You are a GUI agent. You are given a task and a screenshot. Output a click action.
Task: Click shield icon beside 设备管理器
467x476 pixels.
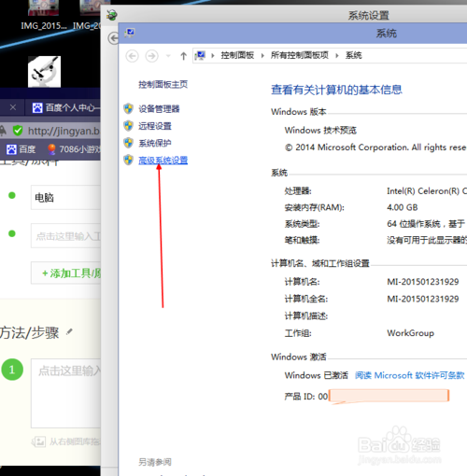tap(128, 108)
